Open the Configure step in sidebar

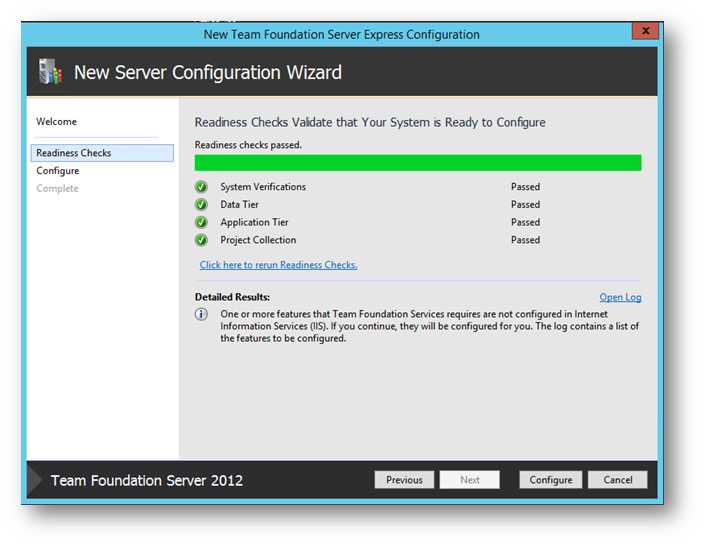coord(58,171)
